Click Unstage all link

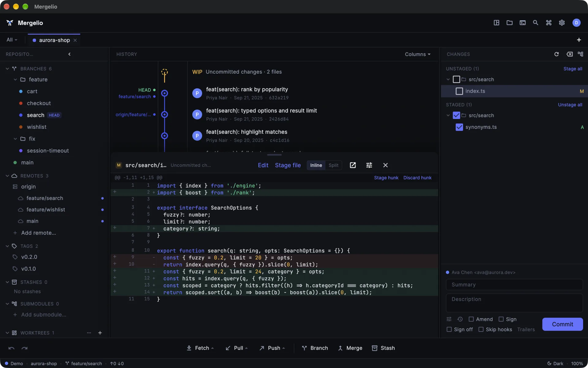(570, 105)
